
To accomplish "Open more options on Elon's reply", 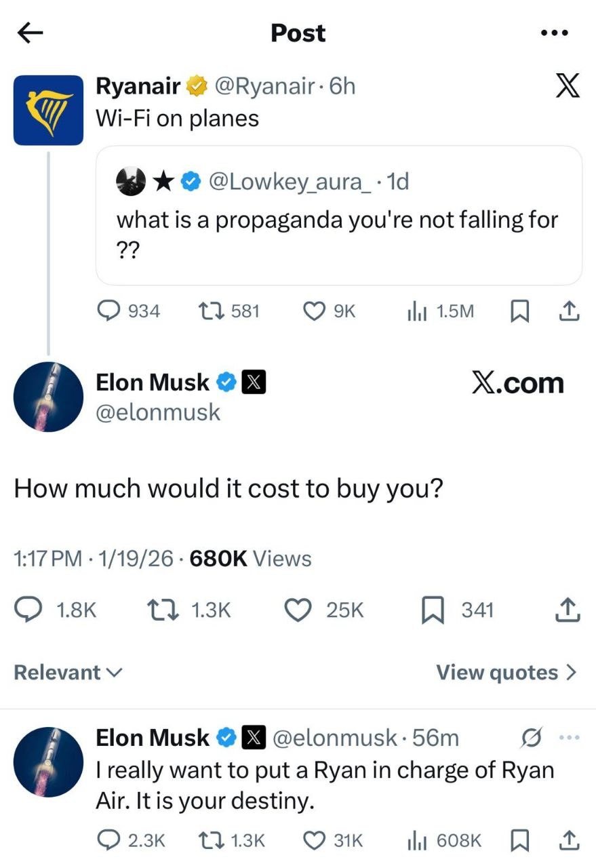I will 568,738.
